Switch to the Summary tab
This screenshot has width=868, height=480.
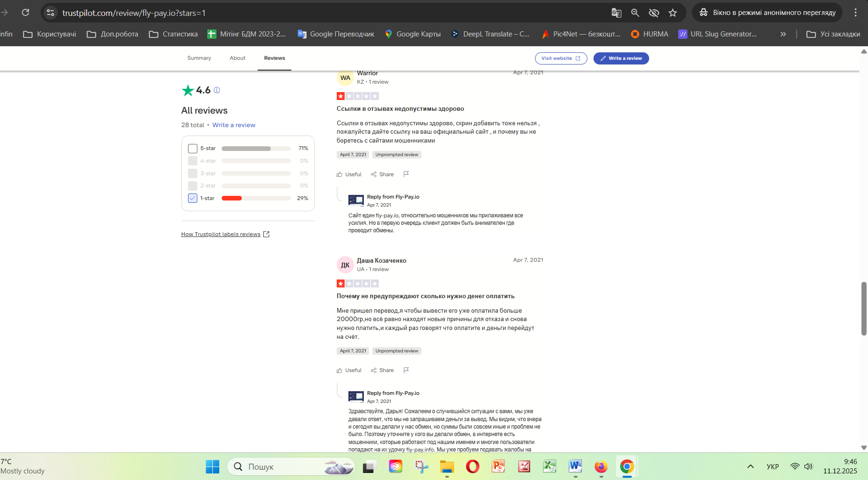pyautogui.click(x=199, y=58)
